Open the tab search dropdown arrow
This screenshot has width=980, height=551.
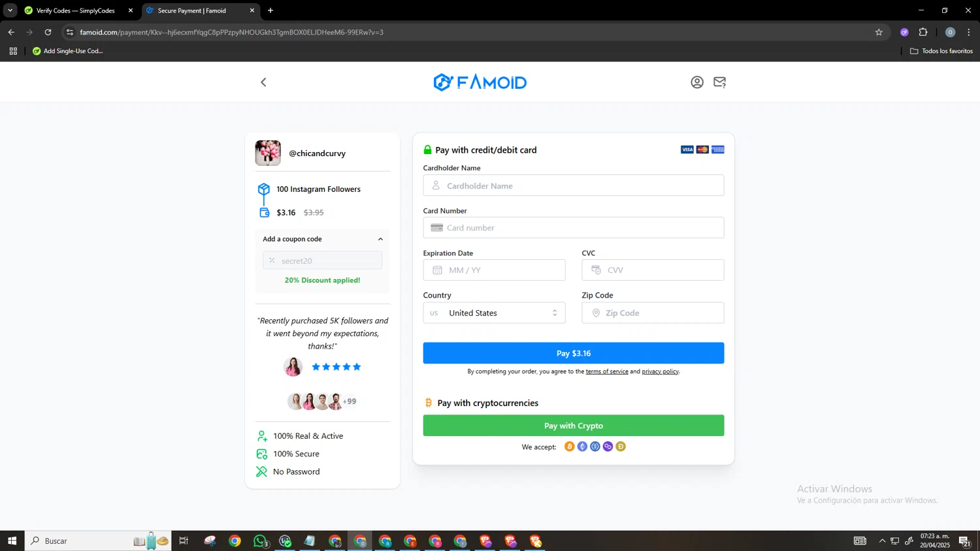(10, 10)
